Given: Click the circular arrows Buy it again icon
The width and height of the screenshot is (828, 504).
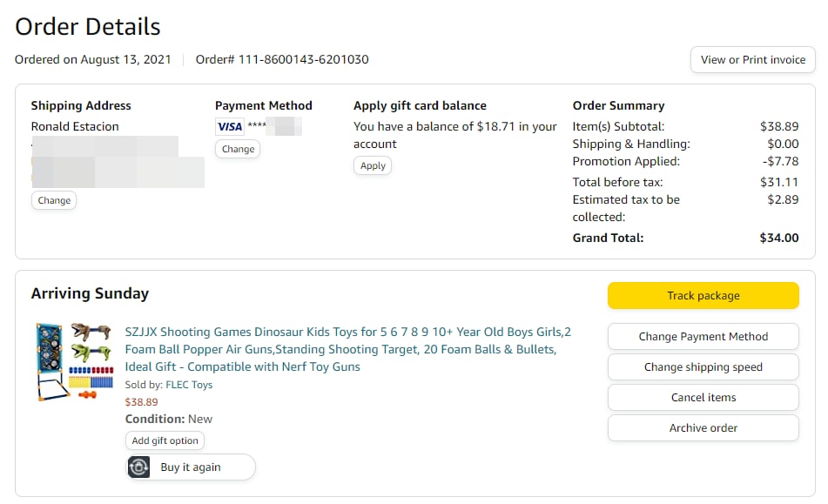Looking at the screenshot, I should click(x=139, y=467).
